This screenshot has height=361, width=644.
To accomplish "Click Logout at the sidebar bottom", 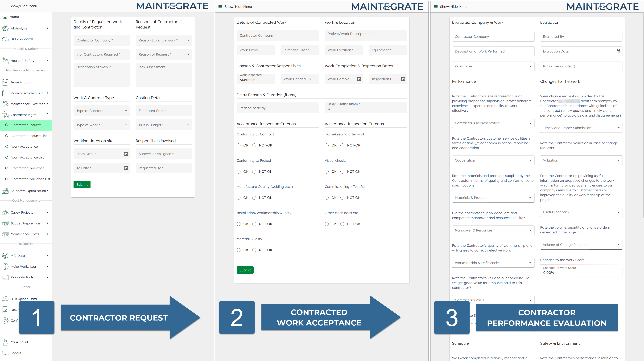I will pos(16,353).
